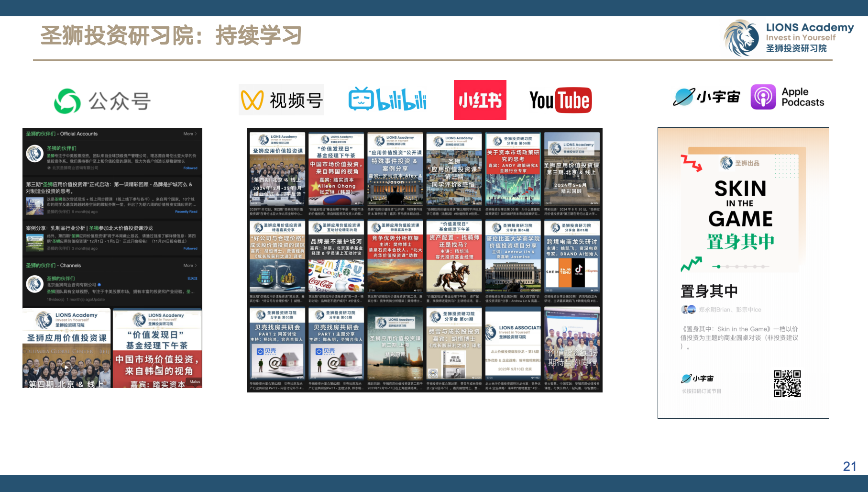The image size is (868, 492).
Task: Click the LIONS Academy lion logo top right
Action: click(741, 38)
